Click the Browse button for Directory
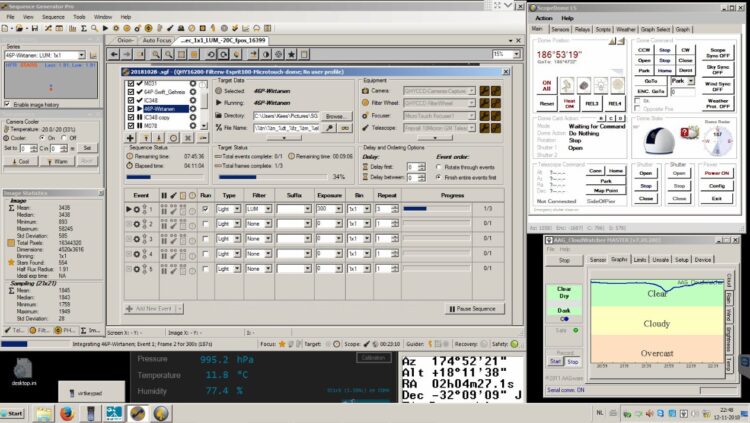The image size is (750, 423). pos(335,116)
